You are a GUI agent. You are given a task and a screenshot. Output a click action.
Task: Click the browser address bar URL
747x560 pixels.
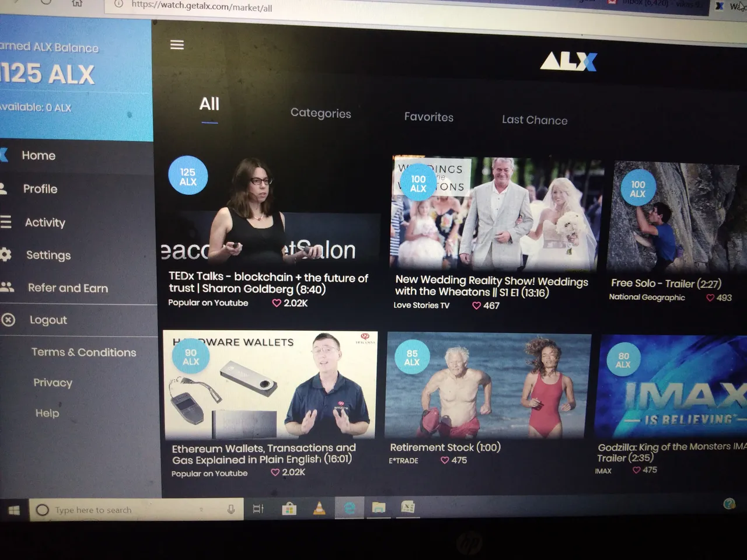201,6
